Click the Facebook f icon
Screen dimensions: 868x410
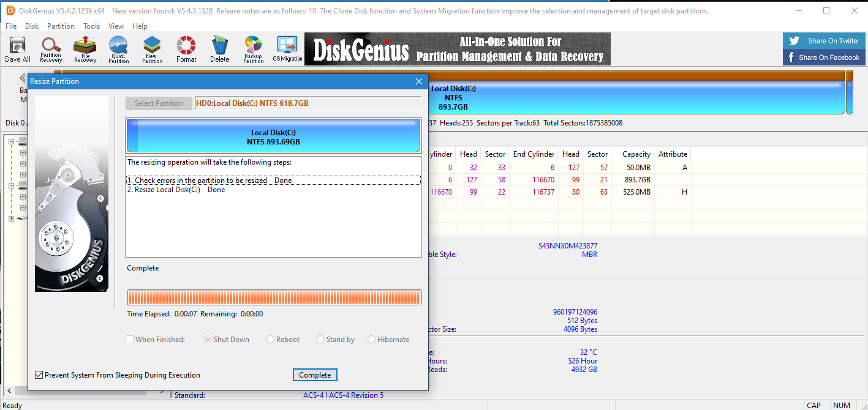tap(791, 58)
